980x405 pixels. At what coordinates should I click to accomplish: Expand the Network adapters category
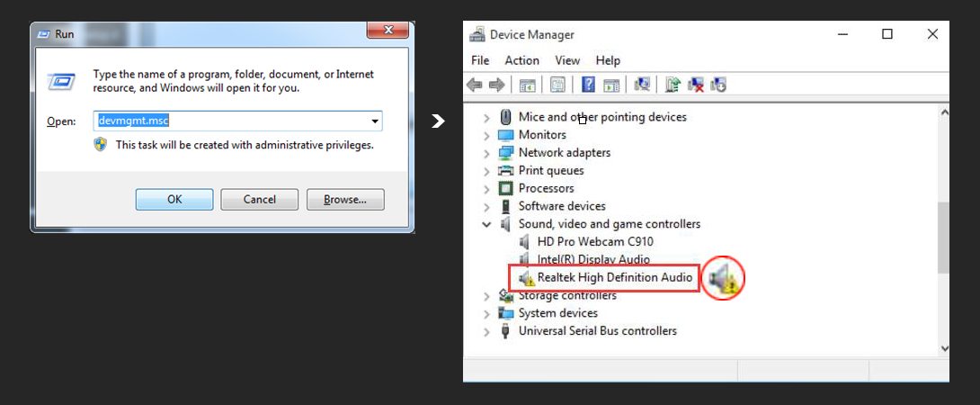tap(487, 153)
